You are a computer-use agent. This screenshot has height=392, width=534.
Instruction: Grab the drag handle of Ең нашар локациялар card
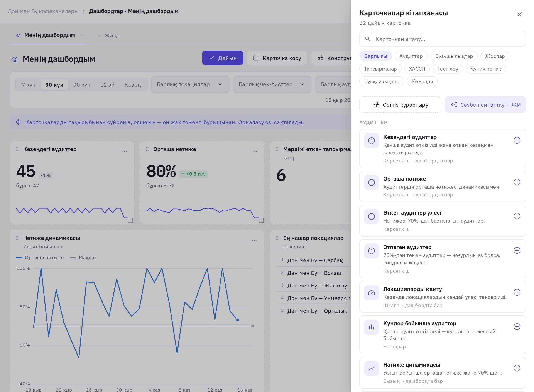277,238
